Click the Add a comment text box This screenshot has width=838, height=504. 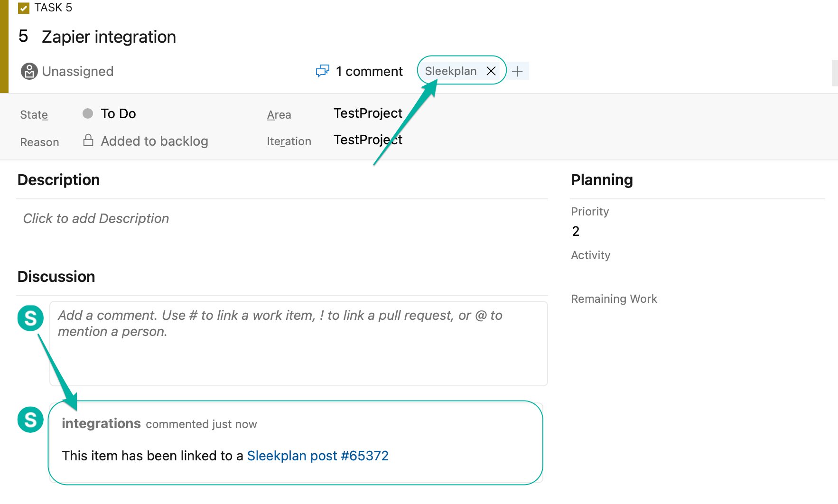coord(298,344)
